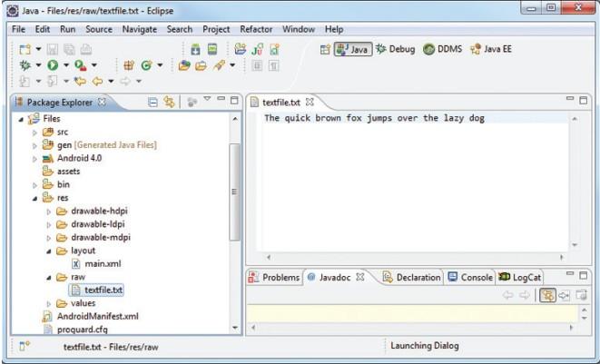Click the Package Explorer vertical scrollbar
The height and width of the screenshot is (364, 600).
click(234, 192)
